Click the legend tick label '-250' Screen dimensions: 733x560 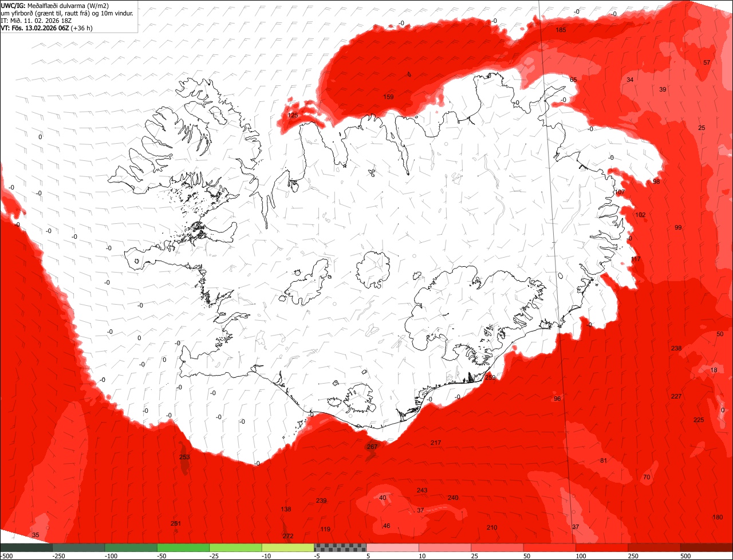click(58, 556)
